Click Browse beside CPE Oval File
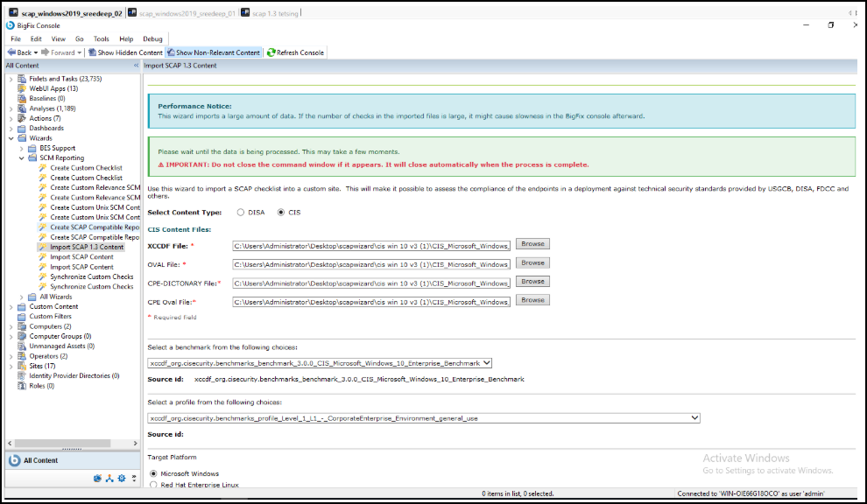This screenshot has width=867, height=504. [532, 299]
